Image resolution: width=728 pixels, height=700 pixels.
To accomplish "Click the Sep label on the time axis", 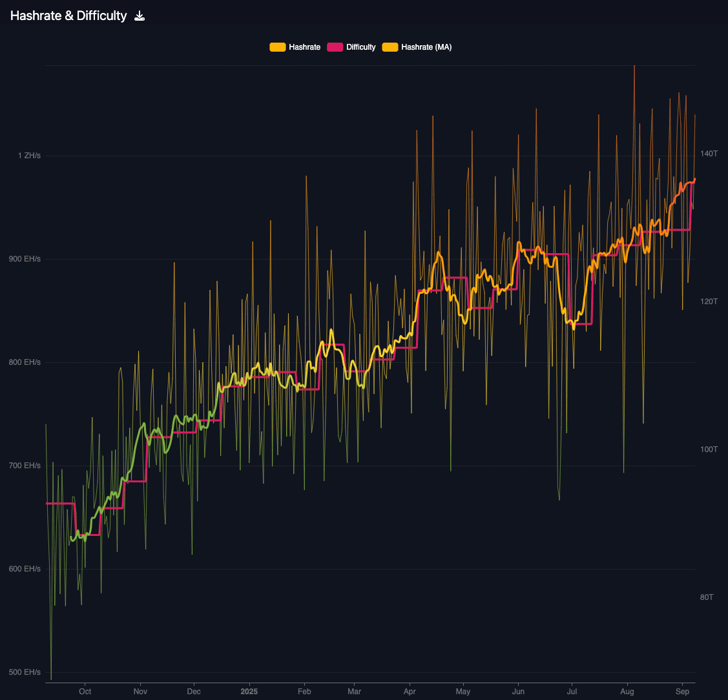I will pyautogui.click(x=682, y=692).
